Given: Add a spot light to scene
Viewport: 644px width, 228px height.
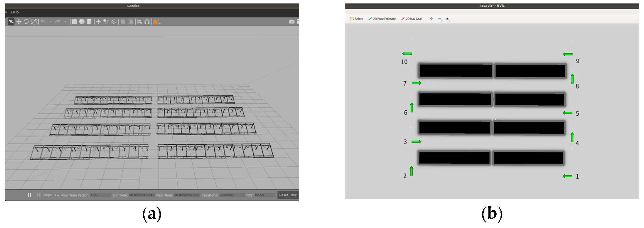Looking at the screenshot, I should [106, 22].
